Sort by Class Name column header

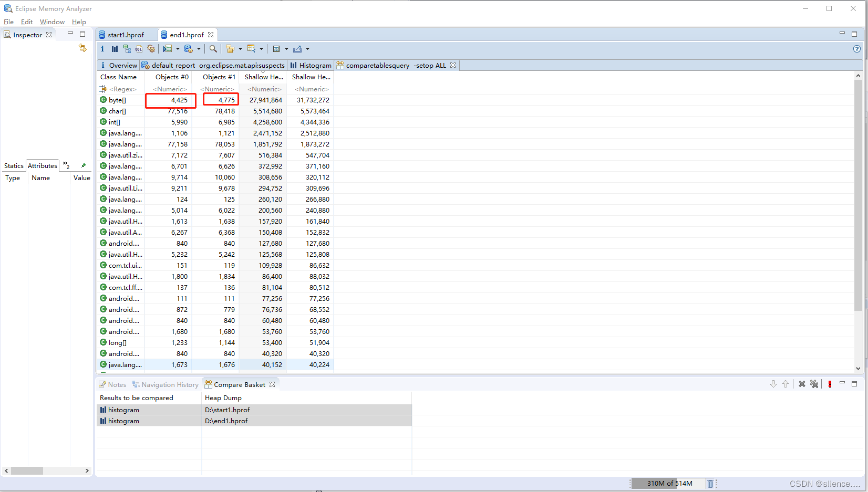[x=121, y=77]
